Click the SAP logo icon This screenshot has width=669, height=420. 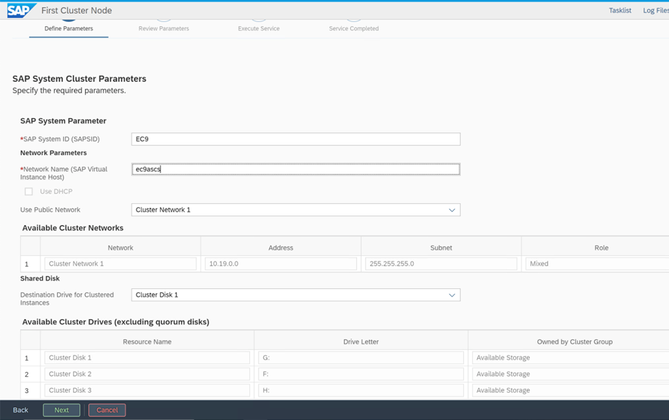coord(21,10)
